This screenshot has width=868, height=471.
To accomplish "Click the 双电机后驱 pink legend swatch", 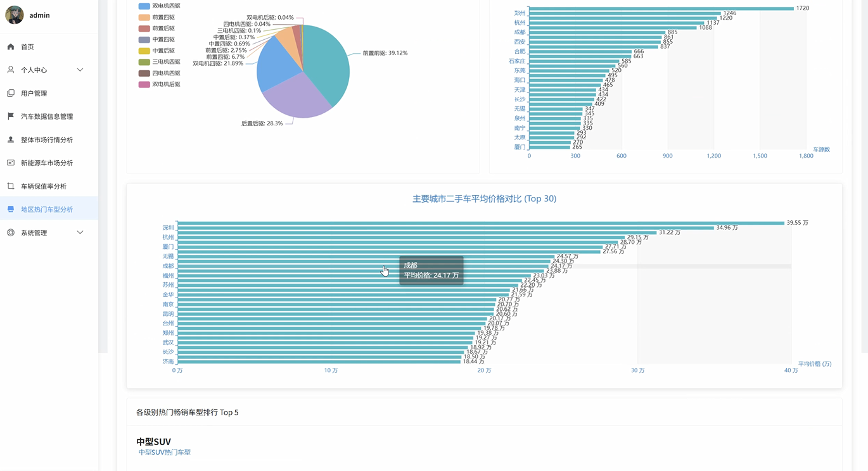I will (x=144, y=84).
